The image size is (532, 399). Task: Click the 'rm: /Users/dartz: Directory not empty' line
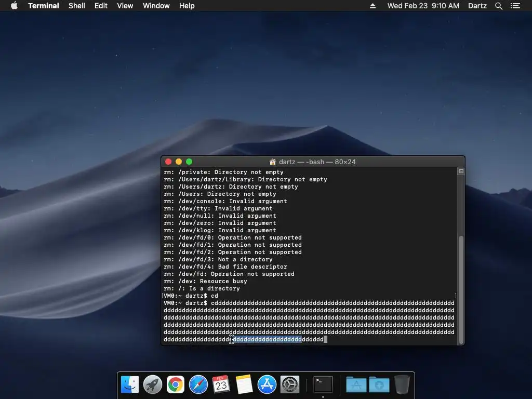(231, 187)
